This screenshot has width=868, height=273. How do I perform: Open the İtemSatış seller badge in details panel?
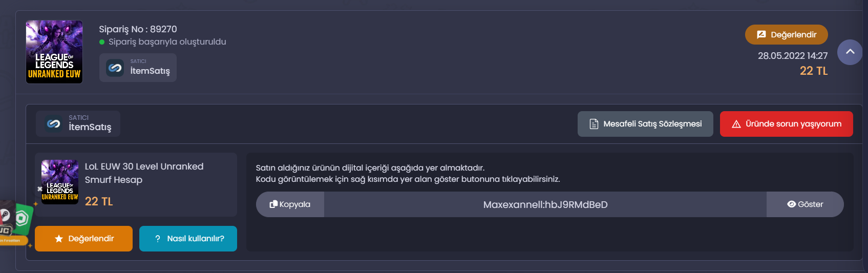coord(78,123)
